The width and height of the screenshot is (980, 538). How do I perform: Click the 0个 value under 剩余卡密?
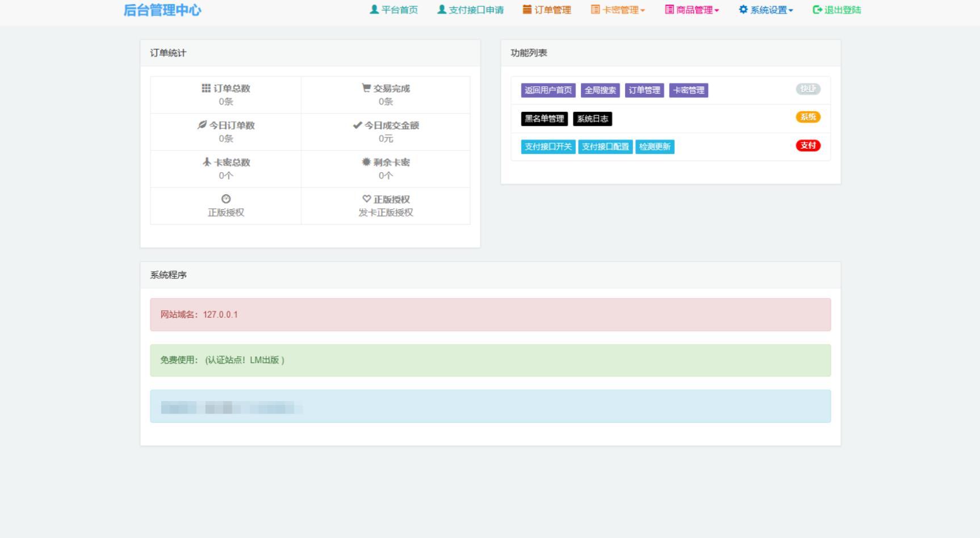[386, 176]
